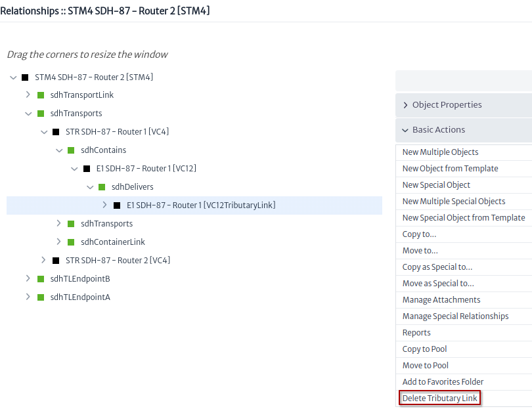The width and height of the screenshot is (532, 409).
Task: Click green icon beside sdhContainerLink
Action: tap(71, 242)
